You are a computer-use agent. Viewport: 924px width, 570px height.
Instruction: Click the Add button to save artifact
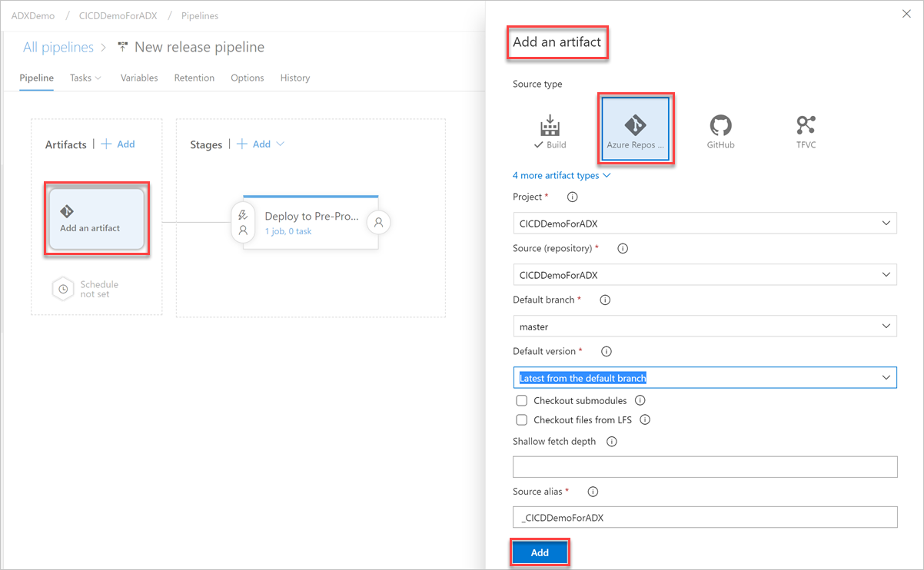point(540,552)
